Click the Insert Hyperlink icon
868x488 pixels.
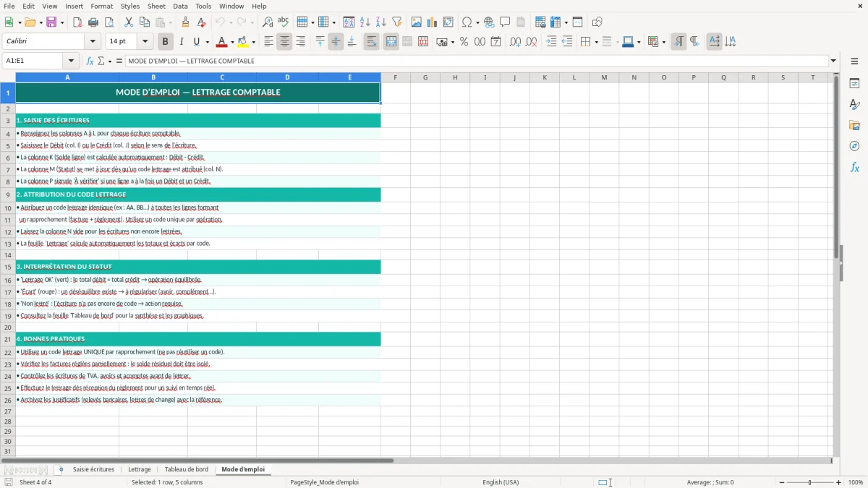(x=489, y=22)
